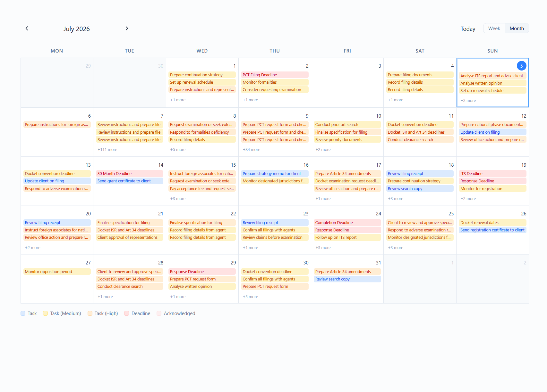547x392 pixels.
Task: Open Conduct clearance search on July 28
Action: point(130,287)
